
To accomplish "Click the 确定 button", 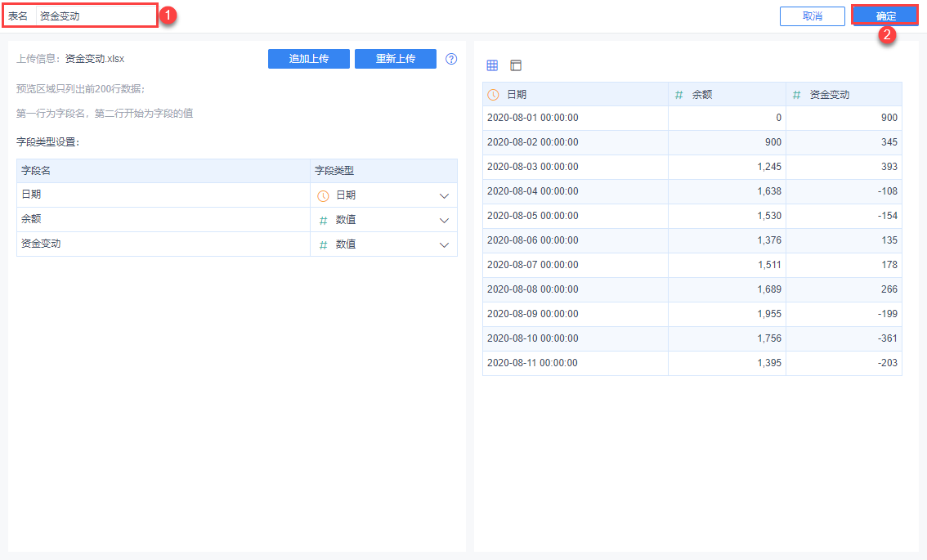I will click(885, 16).
